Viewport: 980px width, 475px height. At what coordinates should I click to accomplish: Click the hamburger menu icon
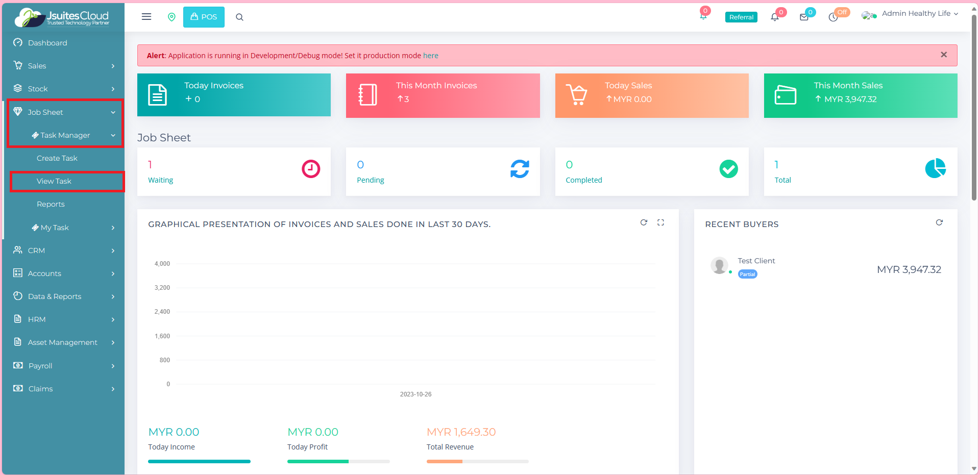(146, 17)
